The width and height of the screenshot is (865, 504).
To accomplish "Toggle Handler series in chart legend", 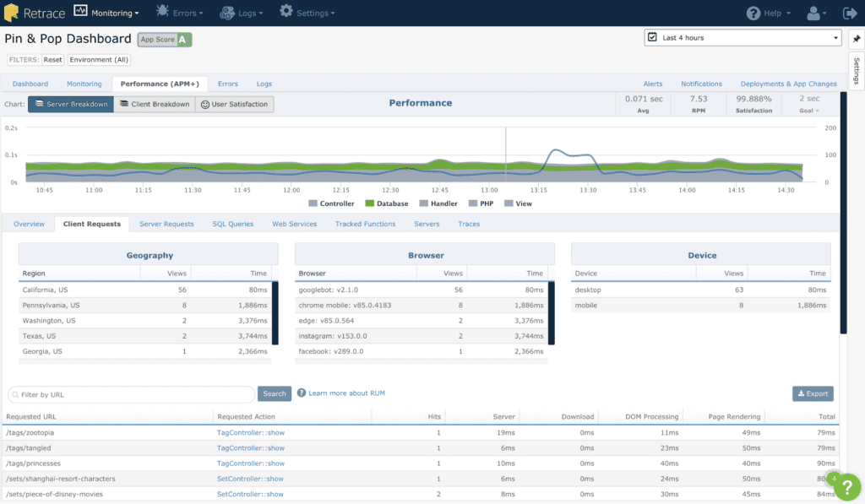I will pyautogui.click(x=438, y=203).
